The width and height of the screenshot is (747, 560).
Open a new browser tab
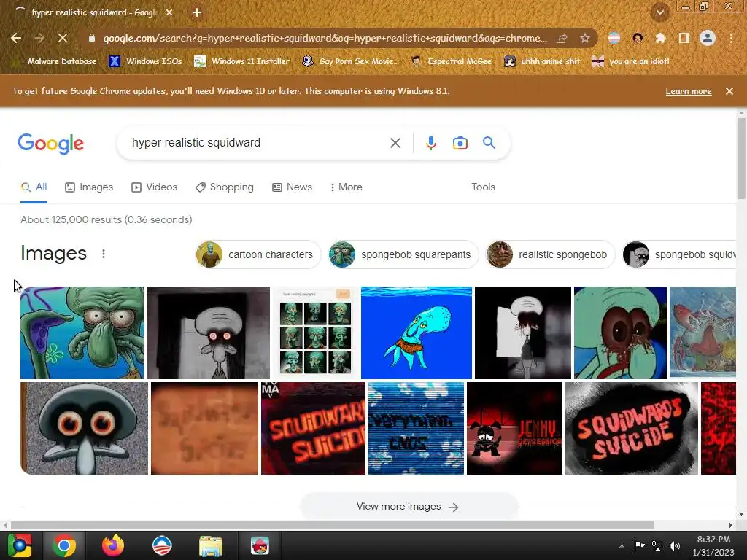pyautogui.click(x=197, y=12)
